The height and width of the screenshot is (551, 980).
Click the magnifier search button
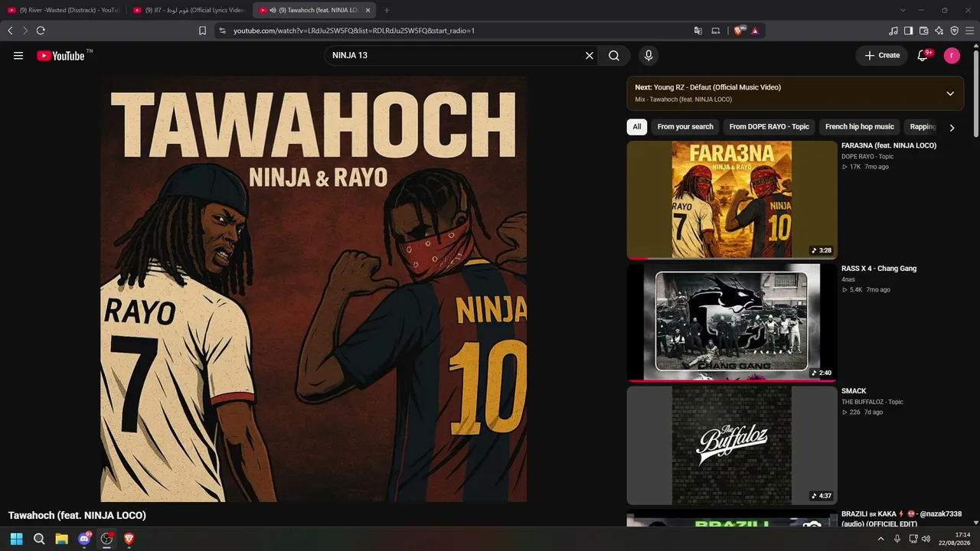(x=614, y=55)
